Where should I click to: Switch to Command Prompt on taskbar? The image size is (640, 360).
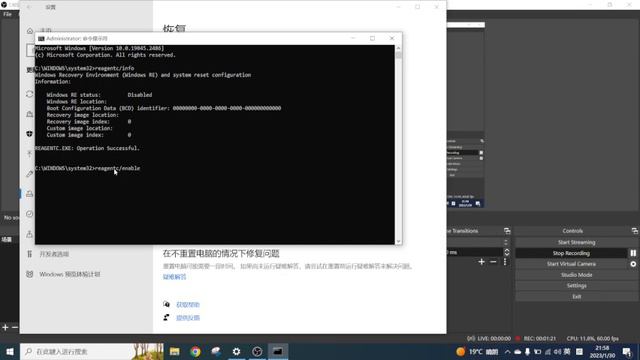point(278,351)
